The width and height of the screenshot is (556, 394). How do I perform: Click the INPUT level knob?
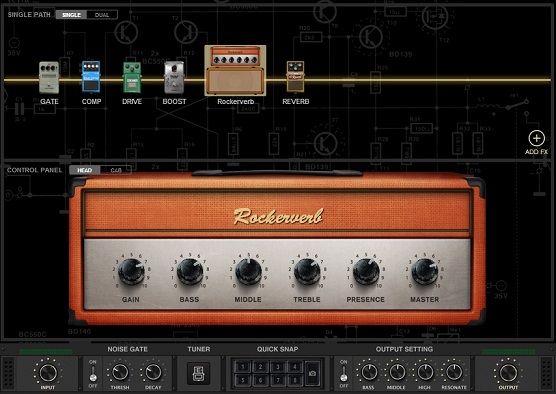[x=48, y=372]
